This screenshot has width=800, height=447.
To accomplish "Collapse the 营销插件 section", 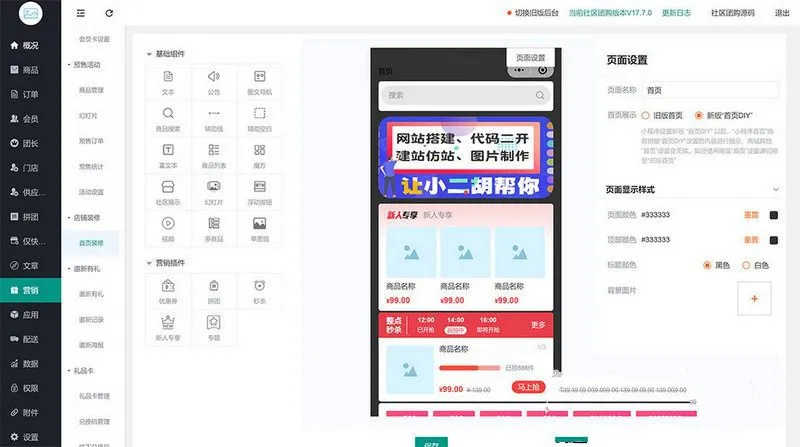I will [x=149, y=263].
